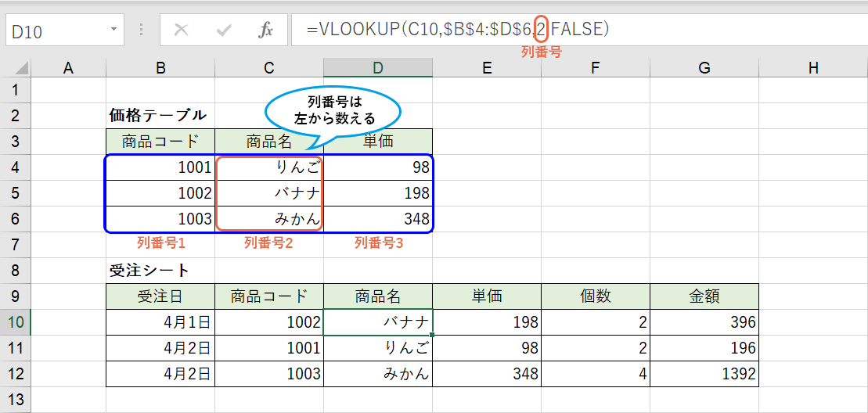Select row 4 header
Image resolution: width=868 pixels, height=413 pixels.
(x=16, y=167)
